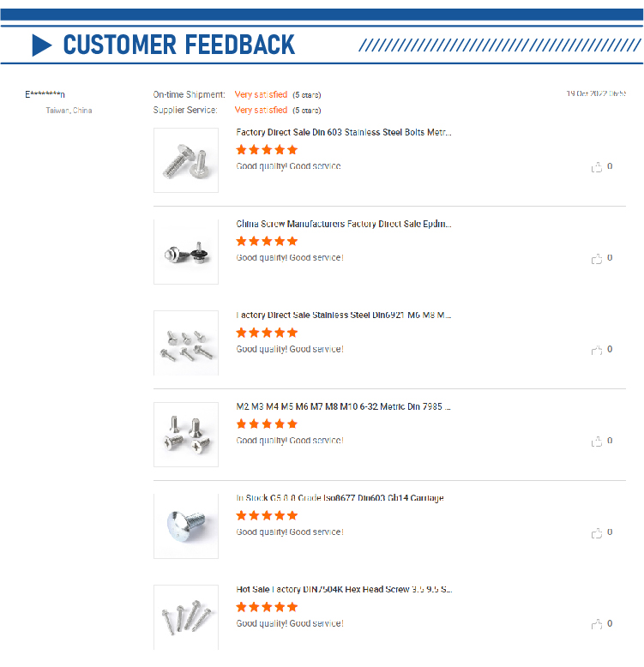Viewport: 644px width, 667px height.
Task: Click the blue triangle beside Customer Feedback
Action: click(x=42, y=45)
